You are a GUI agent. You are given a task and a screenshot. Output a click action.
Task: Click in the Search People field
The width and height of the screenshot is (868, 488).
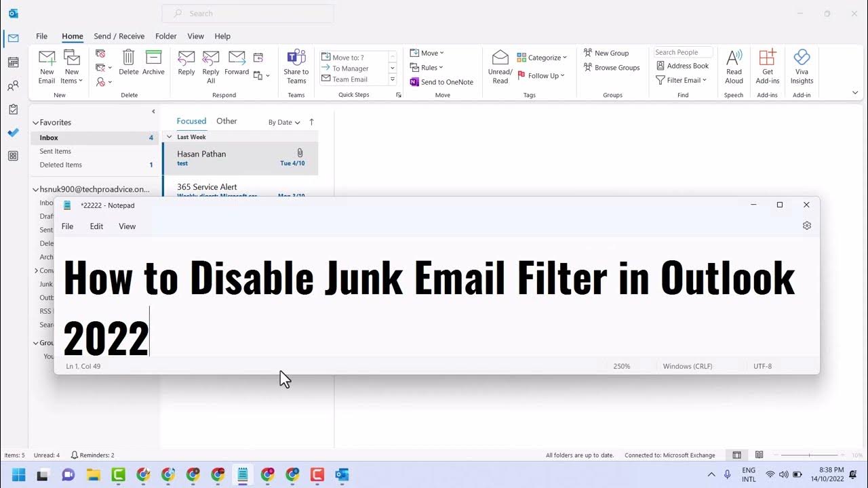click(x=683, y=52)
